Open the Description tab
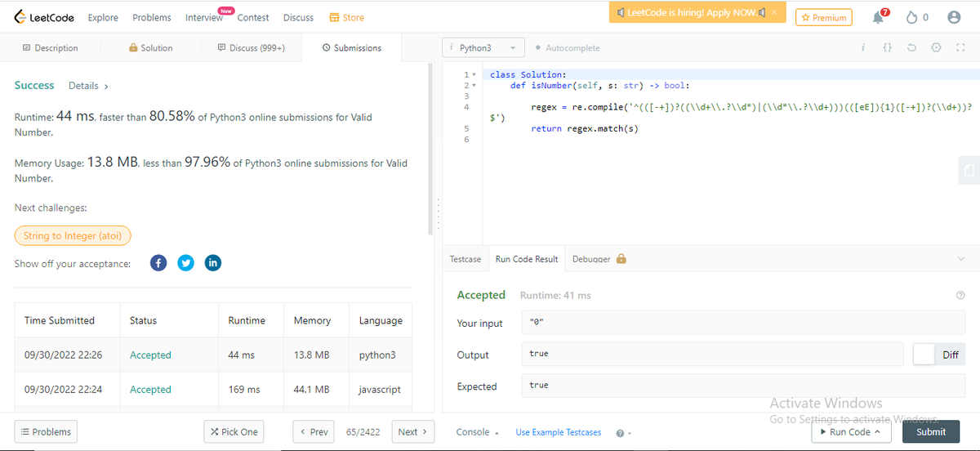Image resolution: width=980 pixels, height=451 pixels. [51, 48]
